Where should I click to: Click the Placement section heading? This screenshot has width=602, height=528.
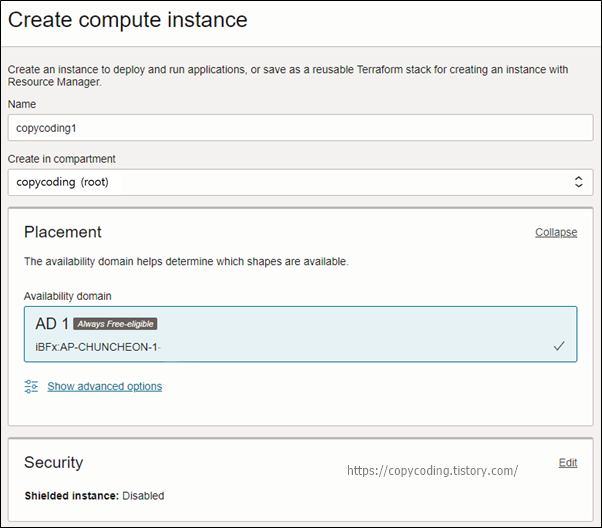click(x=63, y=232)
